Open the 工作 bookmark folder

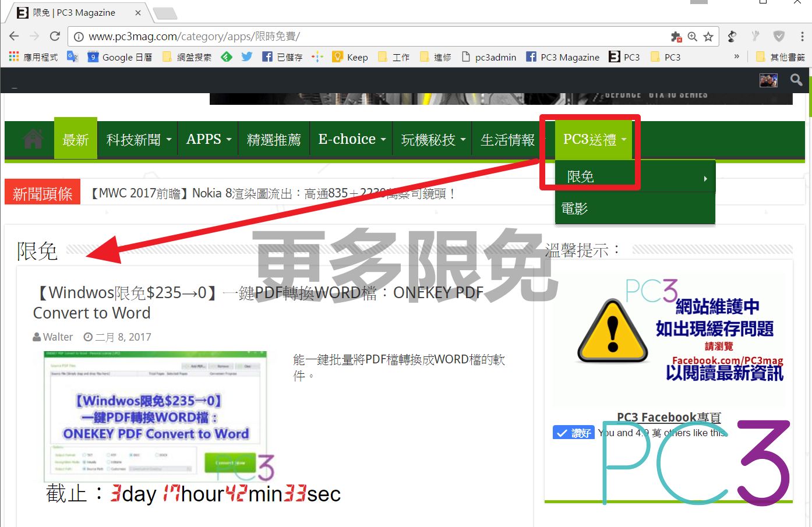click(x=394, y=57)
